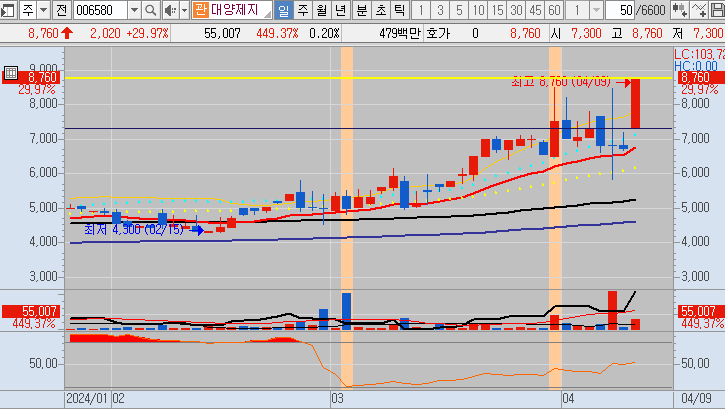Click the change rate +29.97%
Viewport: 725px width, 409px height.
pyautogui.click(x=147, y=33)
